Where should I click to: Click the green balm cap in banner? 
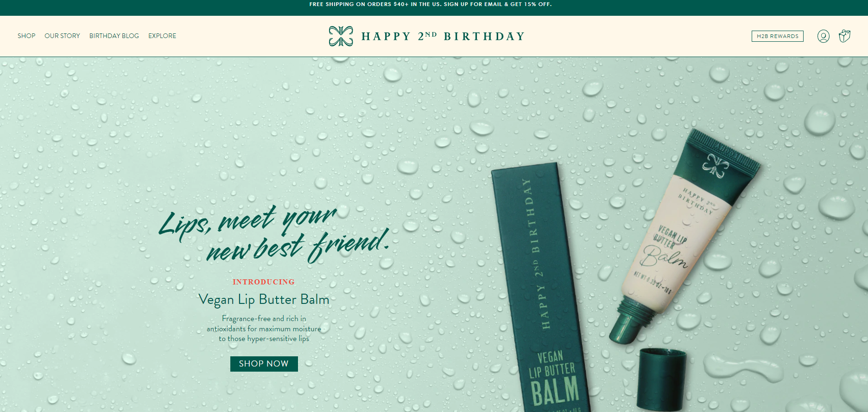[x=662, y=379]
